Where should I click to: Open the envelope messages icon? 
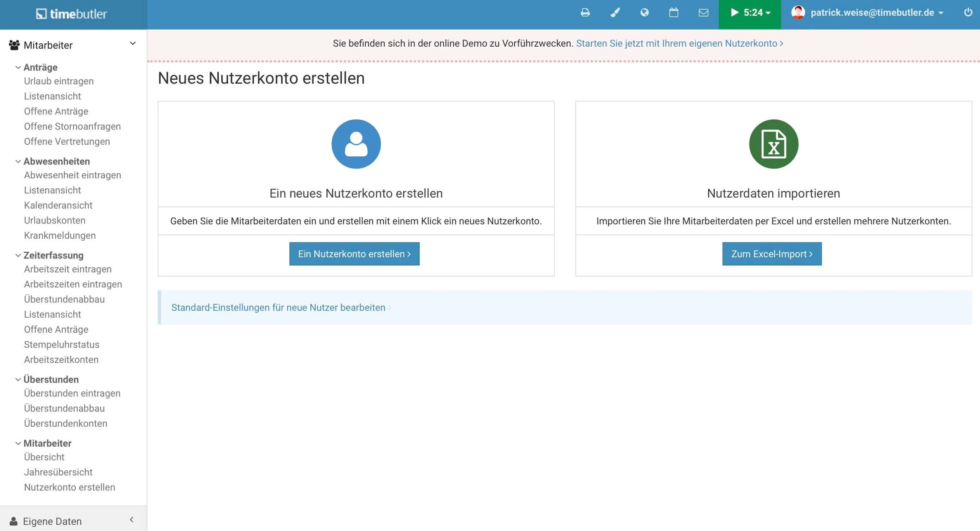click(x=703, y=13)
